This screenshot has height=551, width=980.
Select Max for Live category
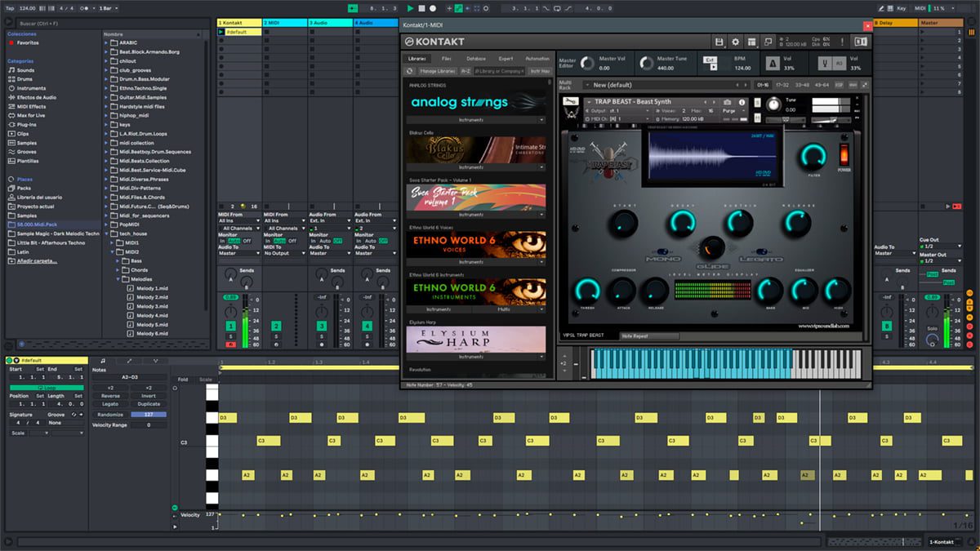pyautogui.click(x=31, y=115)
